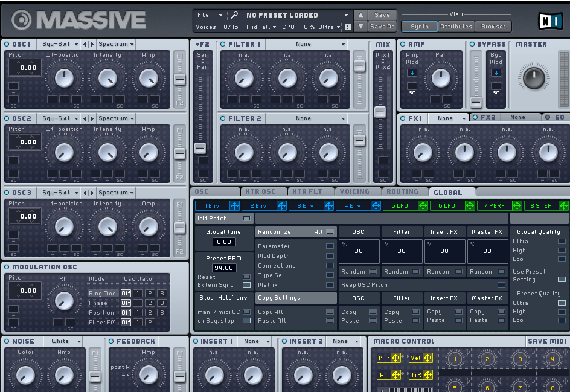Open Filter 1 type dropdown

click(306, 44)
